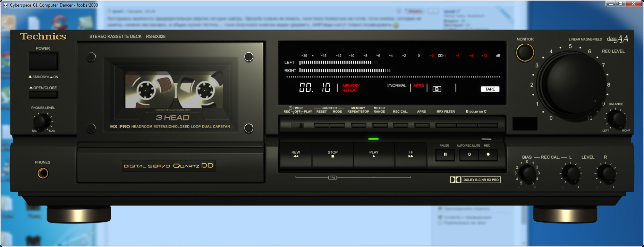This screenshot has height=247, width=644.
Task: Click the MEMORY REPEAT red indicator
Action: [x=351, y=88]
